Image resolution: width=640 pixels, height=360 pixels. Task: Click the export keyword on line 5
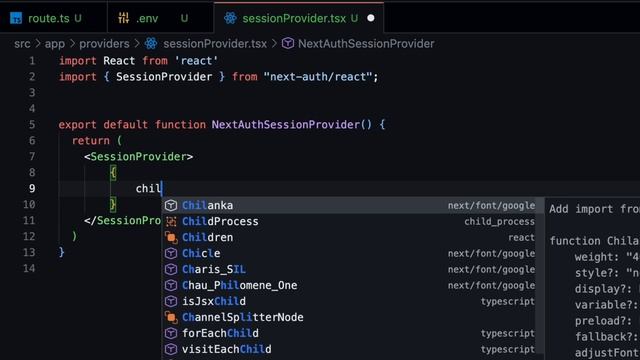point(78,124)
